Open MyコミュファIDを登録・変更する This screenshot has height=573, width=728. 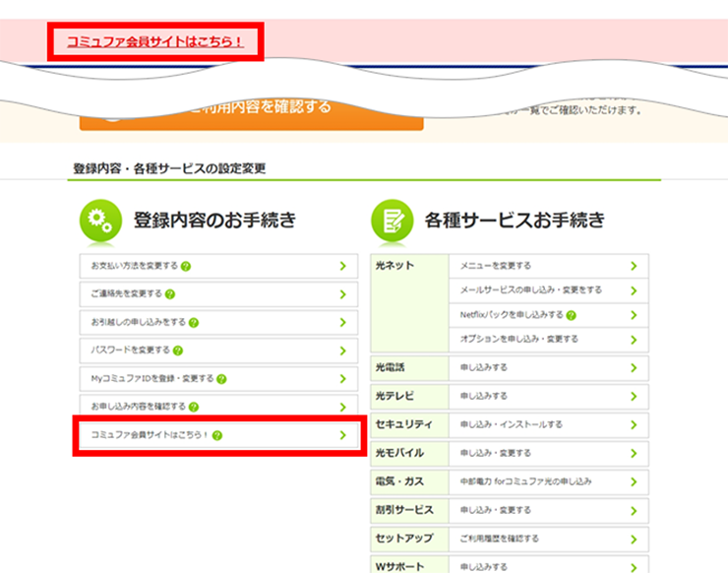point(218,379)
